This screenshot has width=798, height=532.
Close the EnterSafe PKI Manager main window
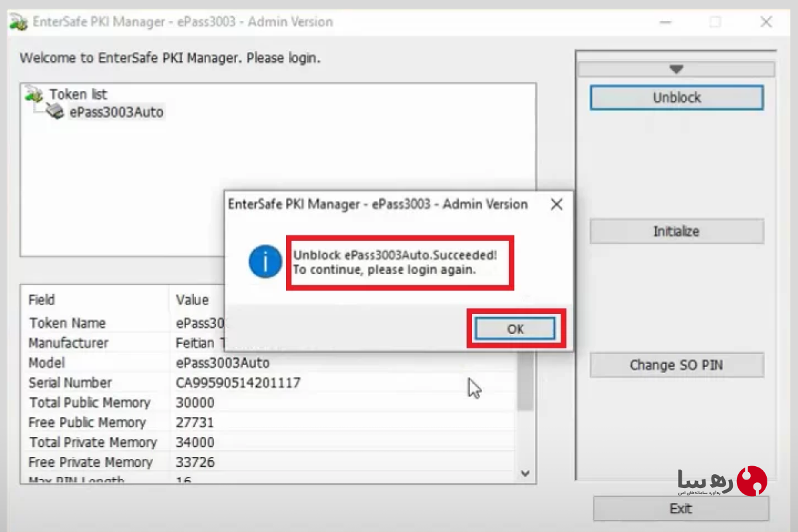(x=765, y=21)
